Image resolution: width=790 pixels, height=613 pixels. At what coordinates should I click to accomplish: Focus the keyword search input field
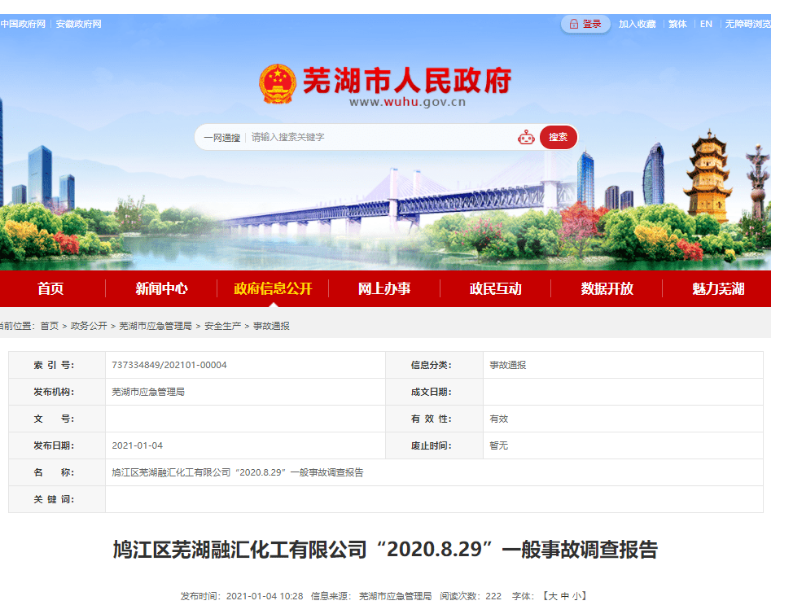(x=380, y=137)
